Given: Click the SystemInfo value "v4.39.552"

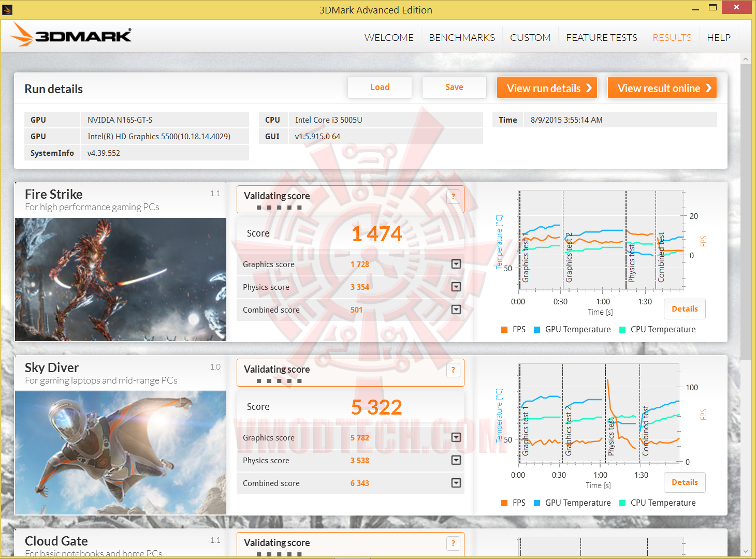Looking at the screenshot, I should point(104,153).
